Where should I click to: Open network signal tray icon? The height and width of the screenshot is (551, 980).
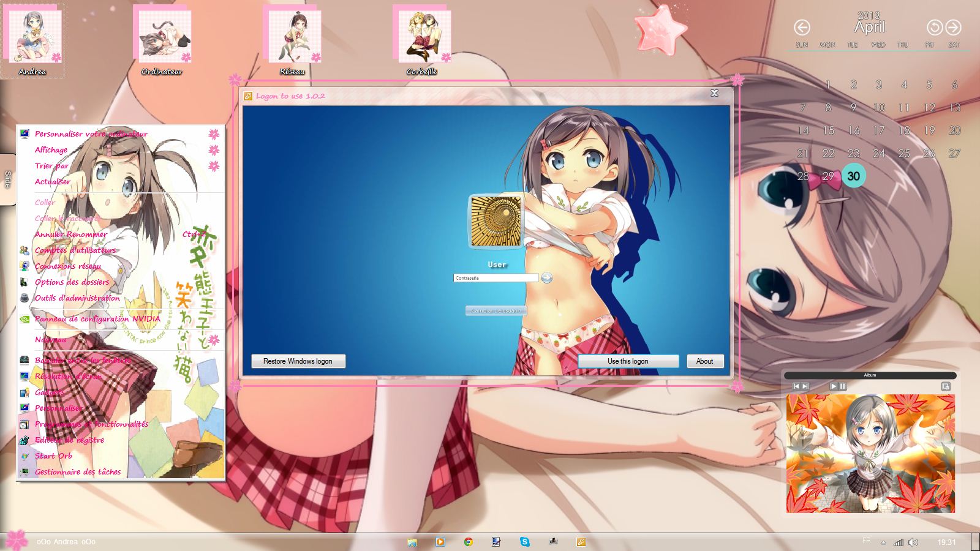(899, 542)
